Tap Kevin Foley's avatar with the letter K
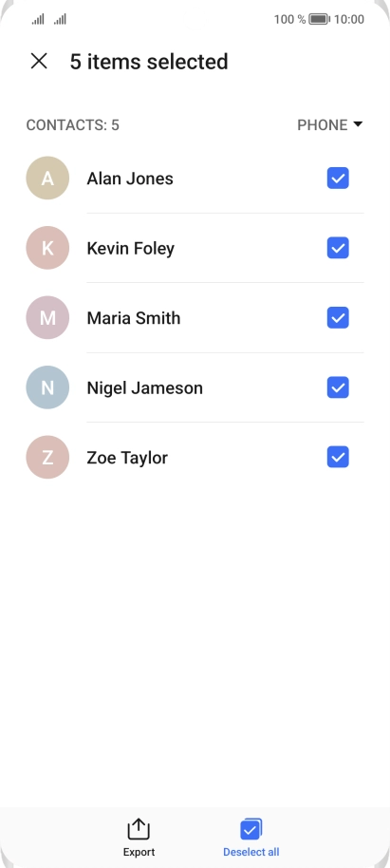This screenshot has width=390, height=868. coord(47,248)
